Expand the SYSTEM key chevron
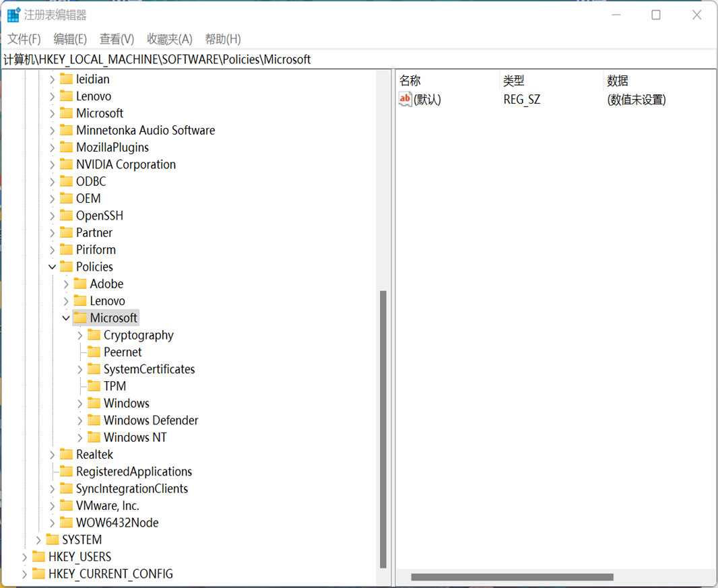 click(x=38, y=540)
